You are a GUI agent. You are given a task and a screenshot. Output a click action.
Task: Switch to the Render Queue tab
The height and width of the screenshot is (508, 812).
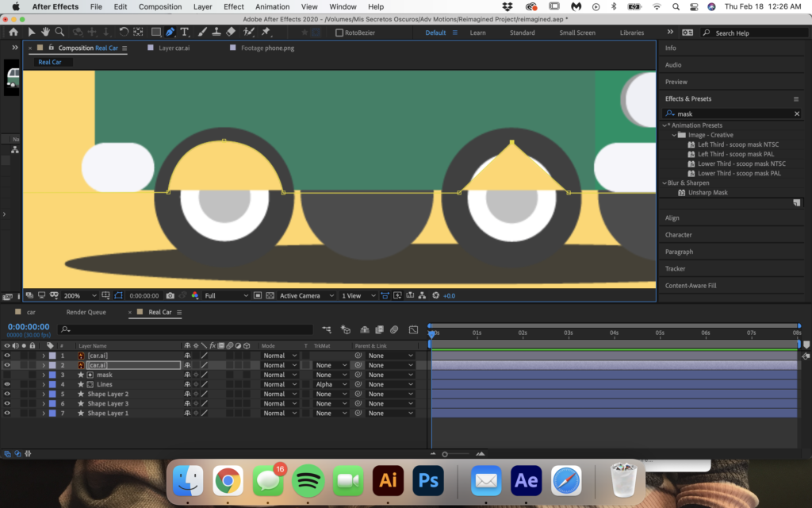(x=86, y=312)
